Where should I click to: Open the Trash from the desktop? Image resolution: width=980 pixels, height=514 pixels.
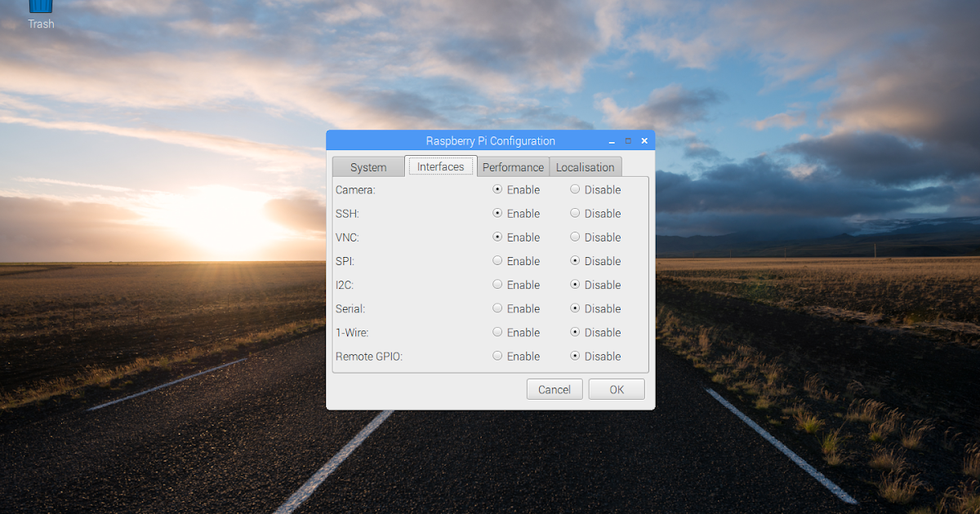coord(40,11)
